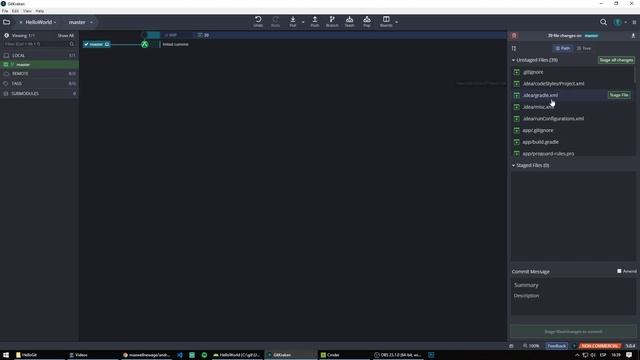Enable the Amend checkbox
640x360 pixels.
[619, 271]
